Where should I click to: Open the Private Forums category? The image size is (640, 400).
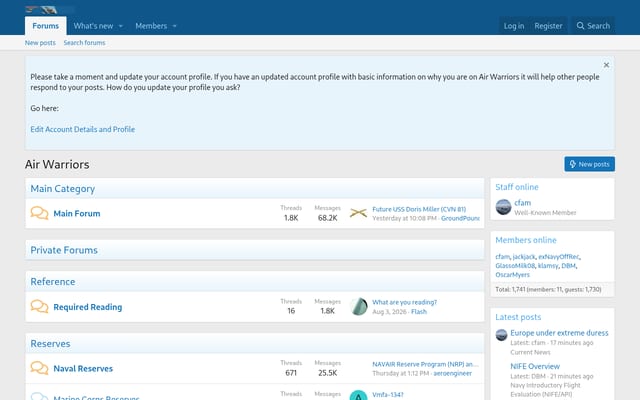(x=64, y=250)
